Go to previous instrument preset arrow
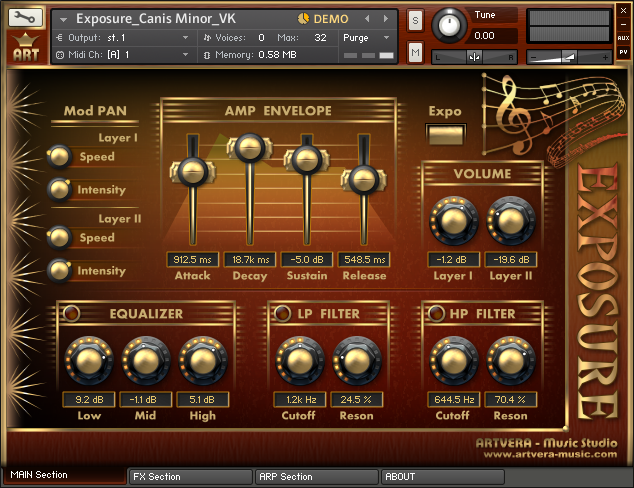 coord(367,19)
